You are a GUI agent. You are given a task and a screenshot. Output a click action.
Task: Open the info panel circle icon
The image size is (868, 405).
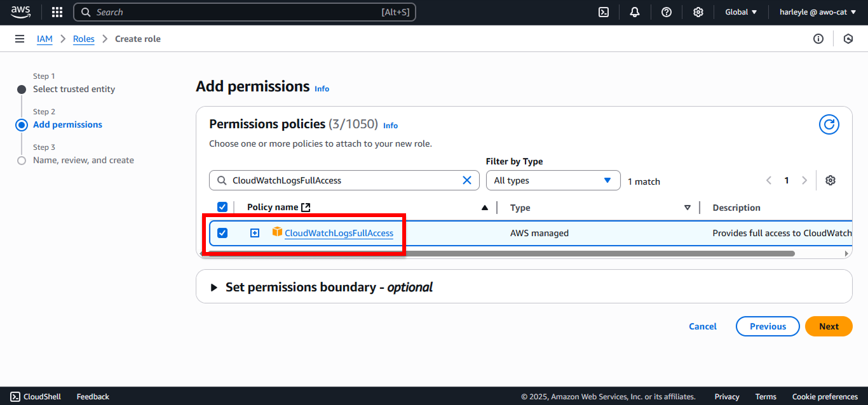[x=818, y=39]
